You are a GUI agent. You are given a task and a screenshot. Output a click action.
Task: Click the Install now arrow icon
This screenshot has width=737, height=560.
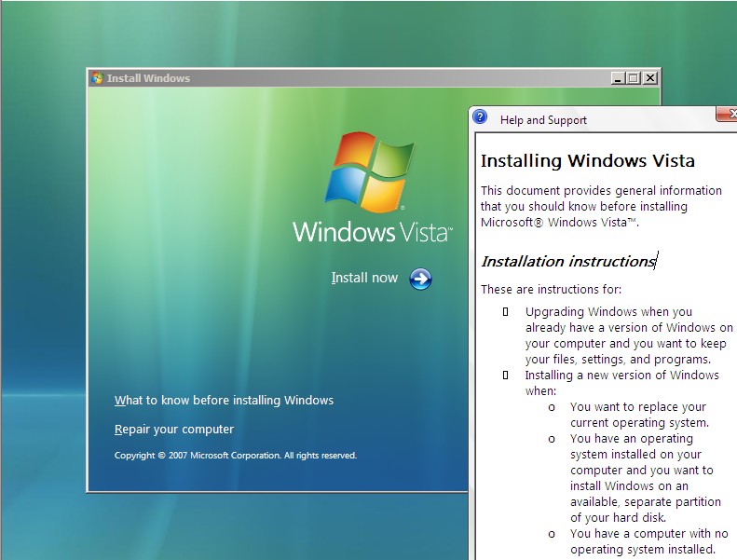pyautogui.click(x=420, y=279)
